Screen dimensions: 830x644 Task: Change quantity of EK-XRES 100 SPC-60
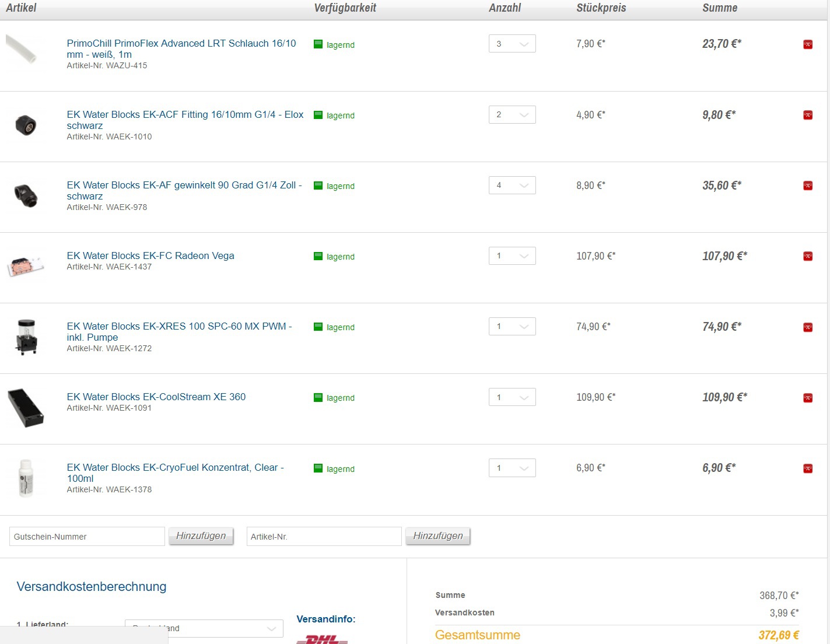(x=512, y=326)
